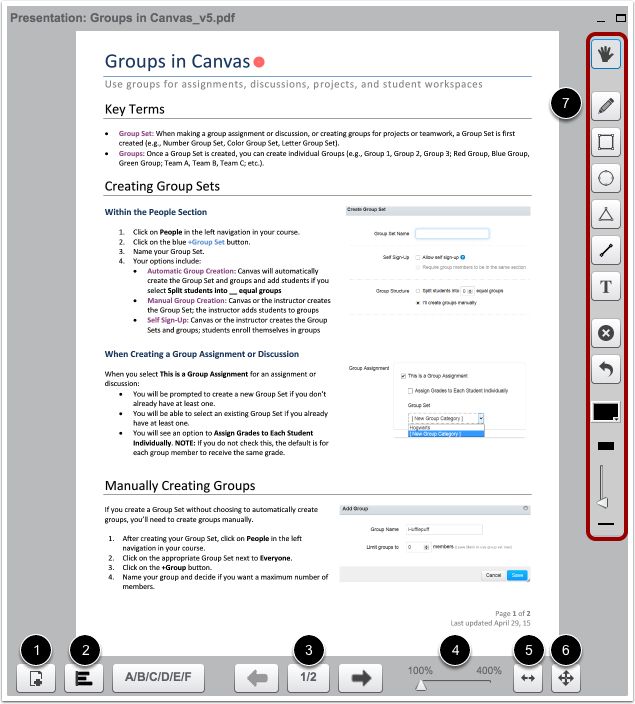Maximize the Presentation window
Screen dimensions: 635x704
[x=621, y=18]
